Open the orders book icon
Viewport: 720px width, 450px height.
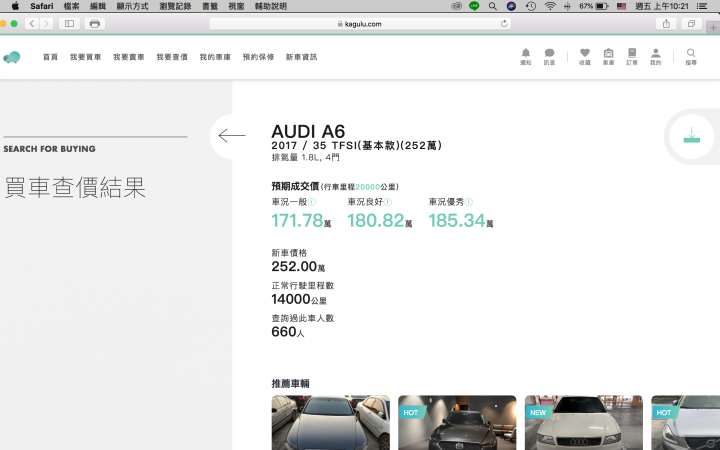click(x=632, y=56)
